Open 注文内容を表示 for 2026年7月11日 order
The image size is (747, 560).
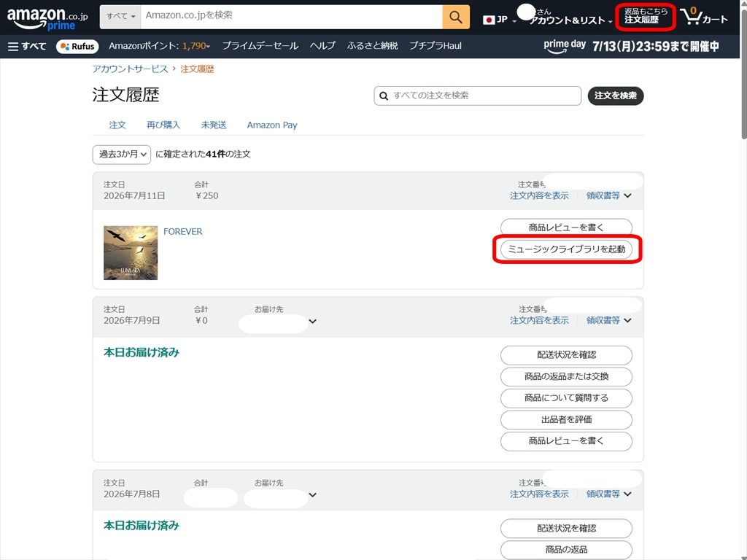click(539, 195)
